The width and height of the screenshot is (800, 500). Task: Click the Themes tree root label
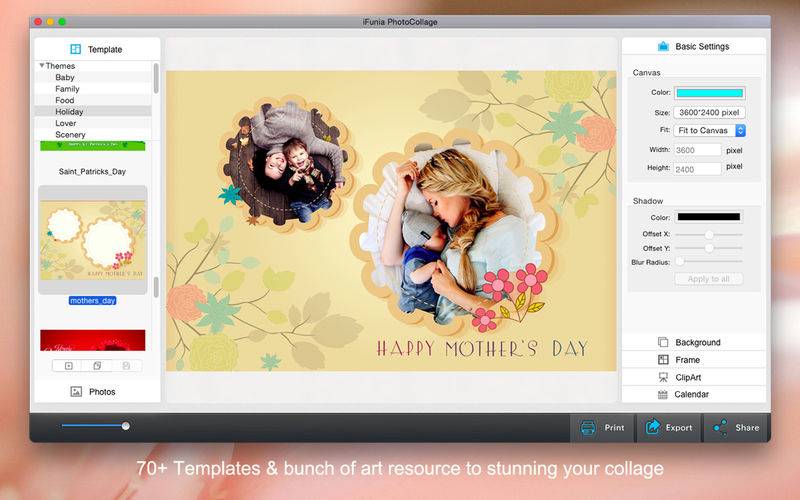[x=60, y=66]
